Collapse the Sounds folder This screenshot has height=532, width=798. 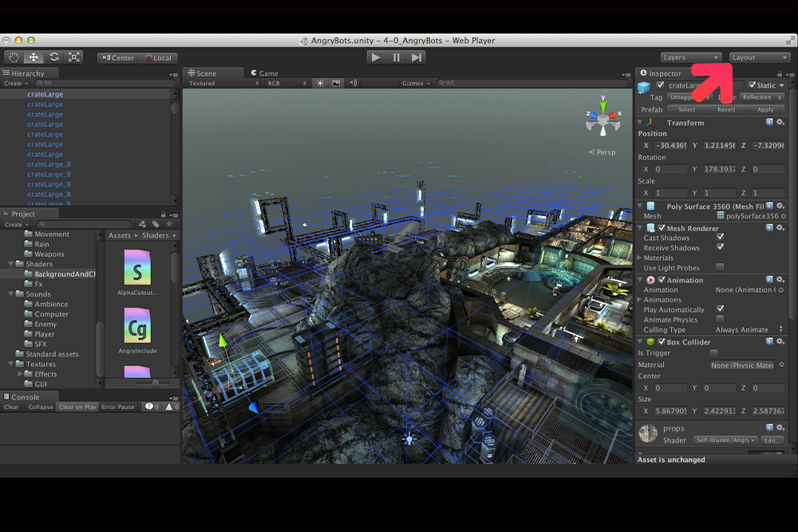coord(10,294)
